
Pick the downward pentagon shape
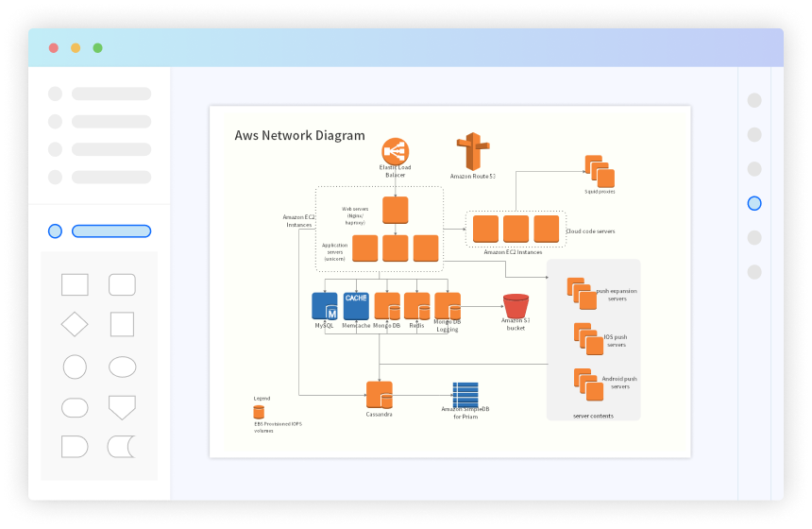[122, 407]
